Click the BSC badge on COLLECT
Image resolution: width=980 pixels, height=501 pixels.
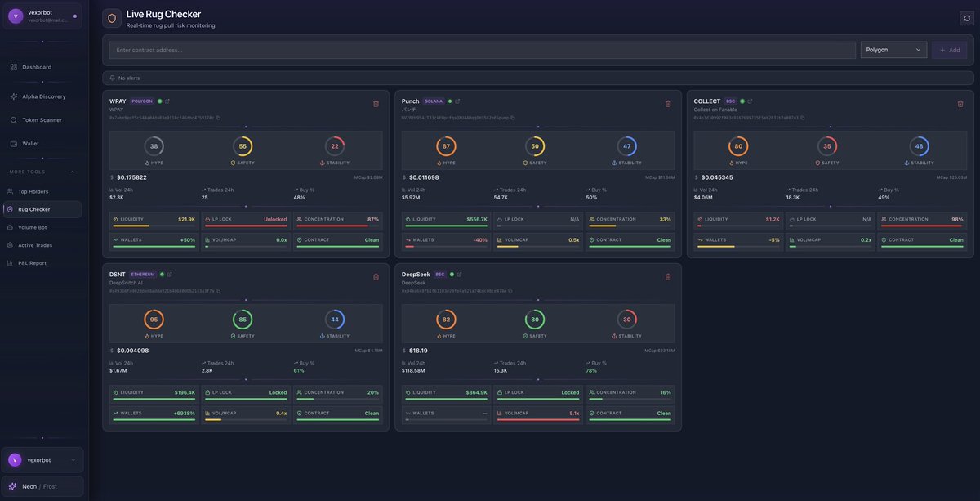click(x=731, y=101)
